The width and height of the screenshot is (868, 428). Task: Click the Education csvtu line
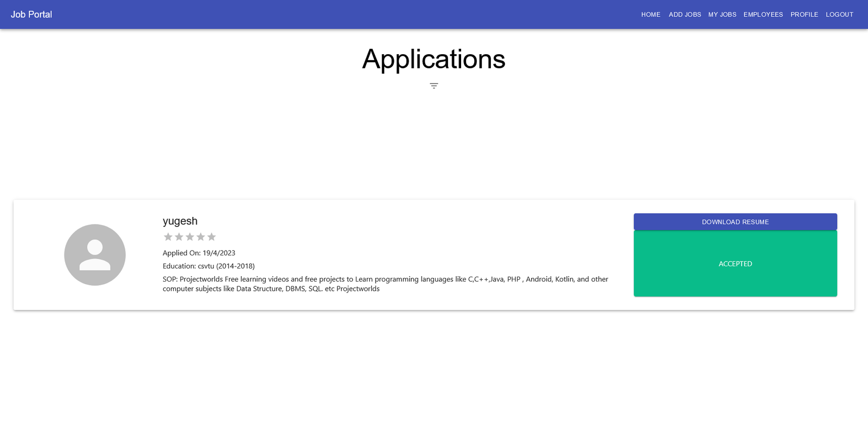pos(208,266)
